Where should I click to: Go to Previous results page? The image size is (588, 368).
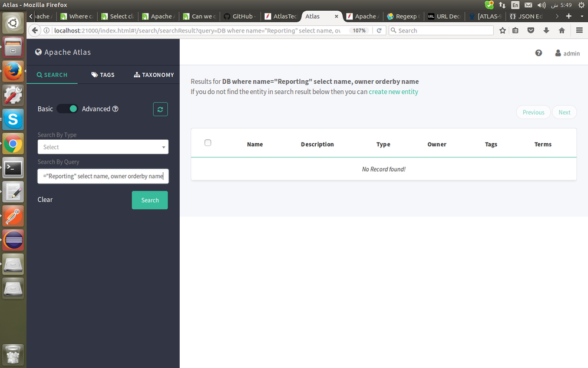click(x=533, y=112)
